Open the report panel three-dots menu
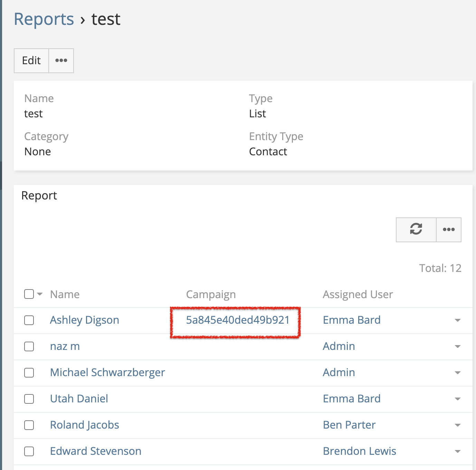 coord(448,229)
